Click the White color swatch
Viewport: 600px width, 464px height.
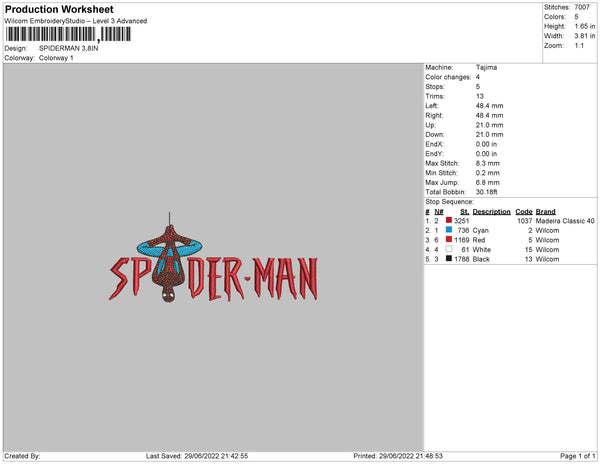click(x=449, y=249)
